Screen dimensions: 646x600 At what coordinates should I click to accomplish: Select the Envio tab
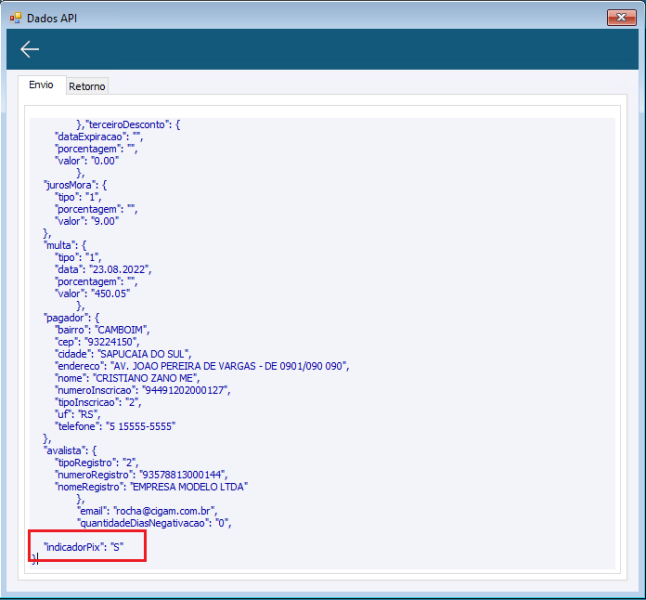[x=42, y=85]
